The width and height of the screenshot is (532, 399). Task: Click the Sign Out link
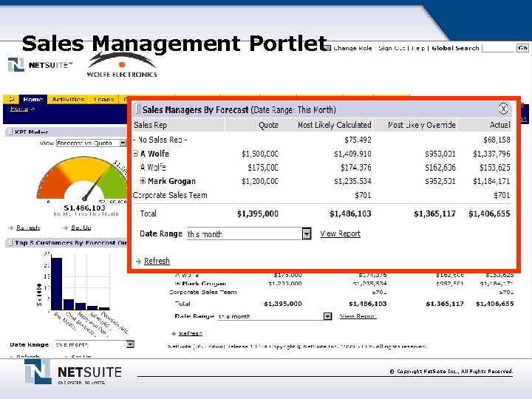(x=392, y=48)
